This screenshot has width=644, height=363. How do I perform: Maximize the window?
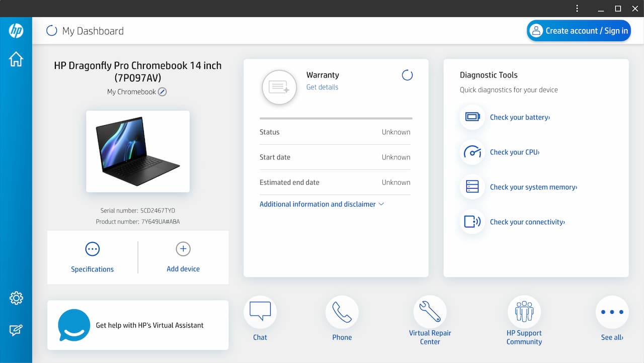pyautogui.click(x=618, y=9)
